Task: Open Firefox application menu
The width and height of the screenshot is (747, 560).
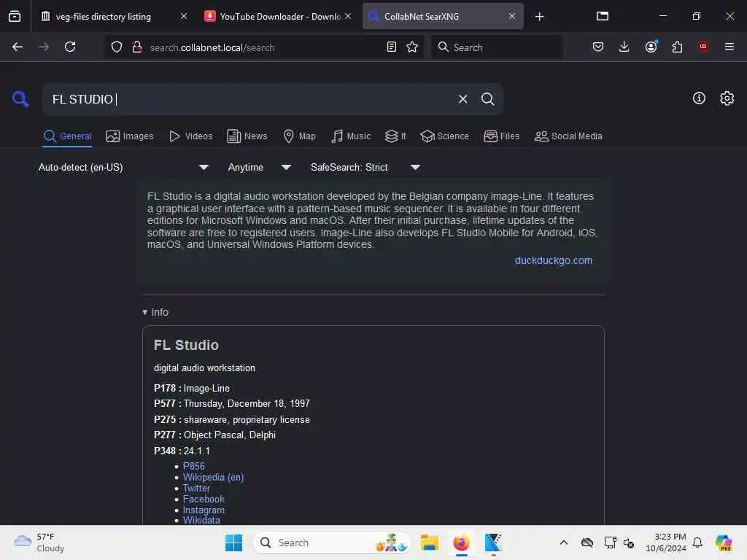Action: 729,47
